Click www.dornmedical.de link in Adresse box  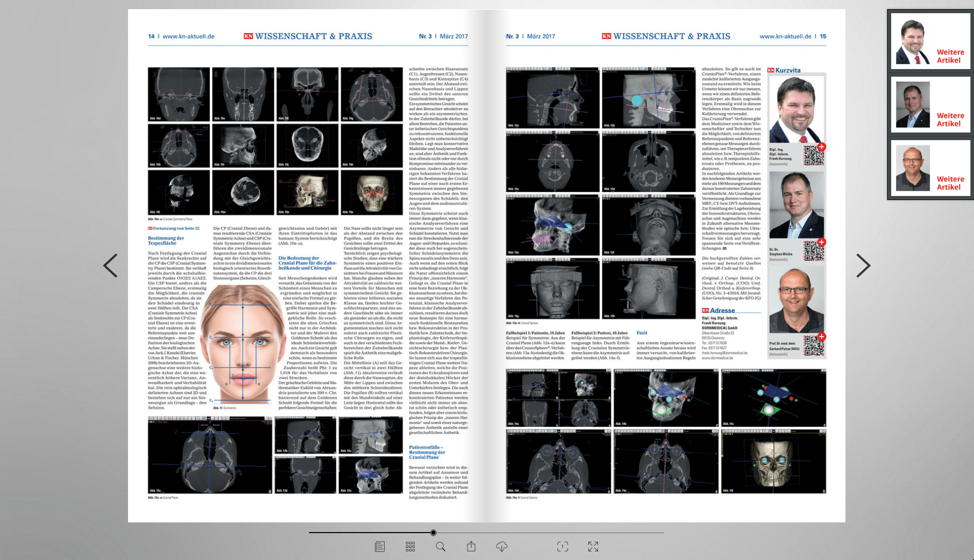click(x=717, y=358)
